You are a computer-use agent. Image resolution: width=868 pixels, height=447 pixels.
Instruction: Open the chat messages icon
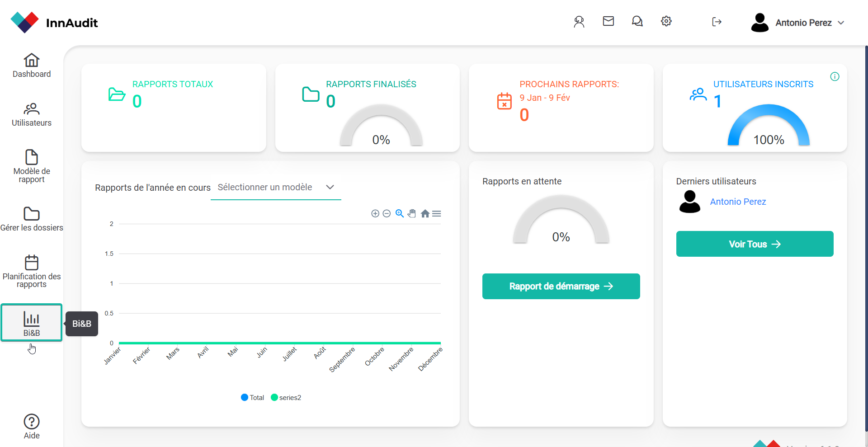pyautogui.click(x=637, y=21)
